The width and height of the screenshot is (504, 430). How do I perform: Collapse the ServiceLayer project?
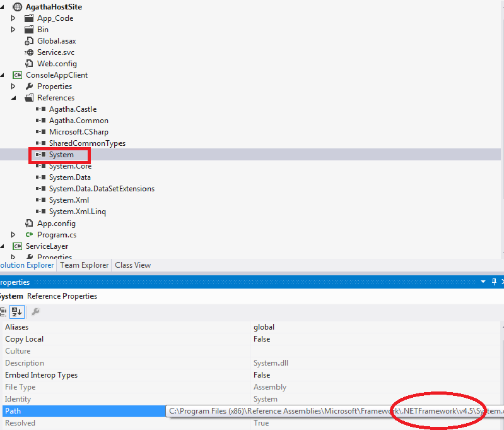pyautogui.click(x=2, y=246)
